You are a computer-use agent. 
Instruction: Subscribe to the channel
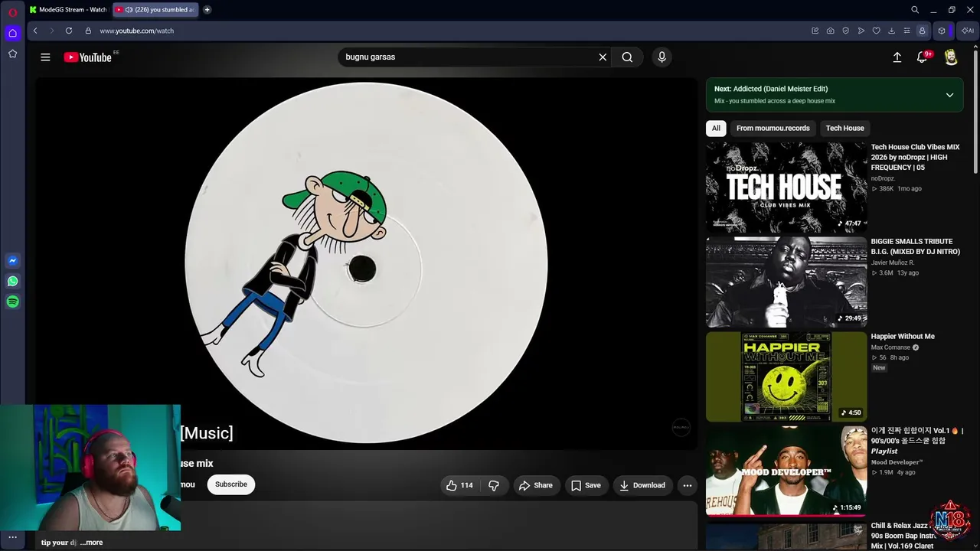231,484
